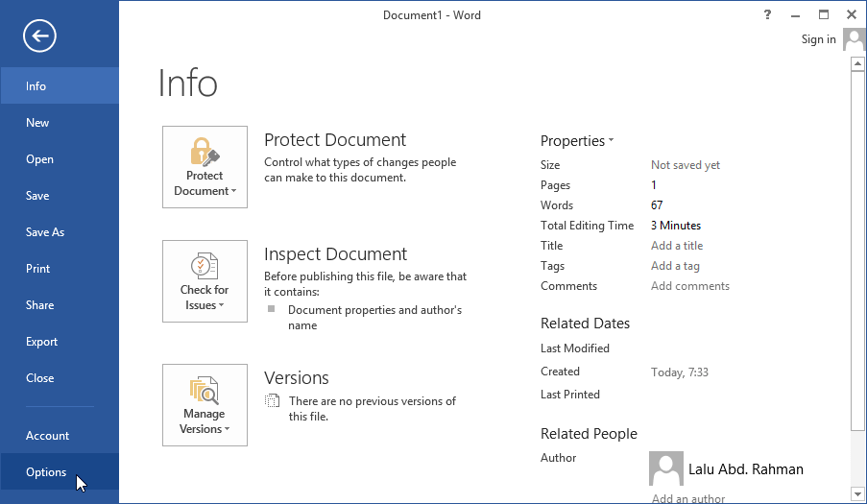Click the back arrow to return to document
The height and width of the screenshot is (504, 867).
click(39, 36)
